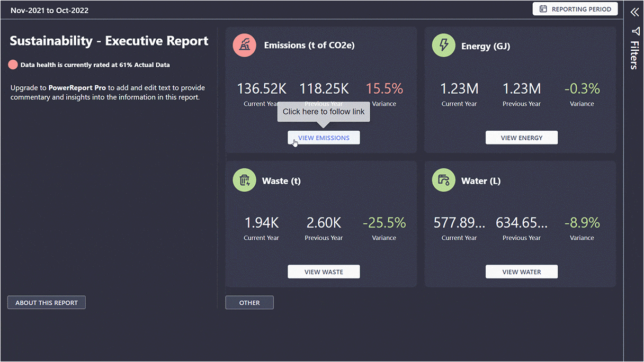The height and width of the screenshot is (362, 644).
Task: Follow the 'Click here to follow link' tooltip
Action: (324, 112)
